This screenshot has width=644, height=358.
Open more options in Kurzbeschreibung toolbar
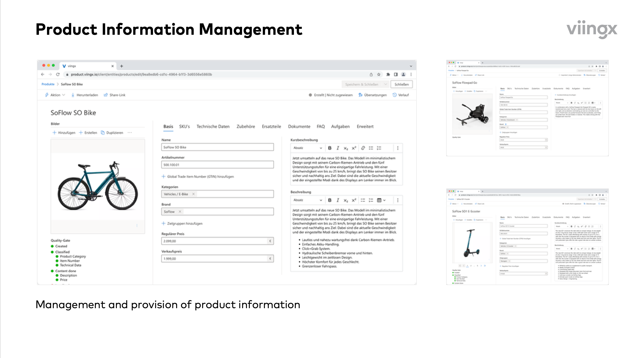(x=398, y=148)
